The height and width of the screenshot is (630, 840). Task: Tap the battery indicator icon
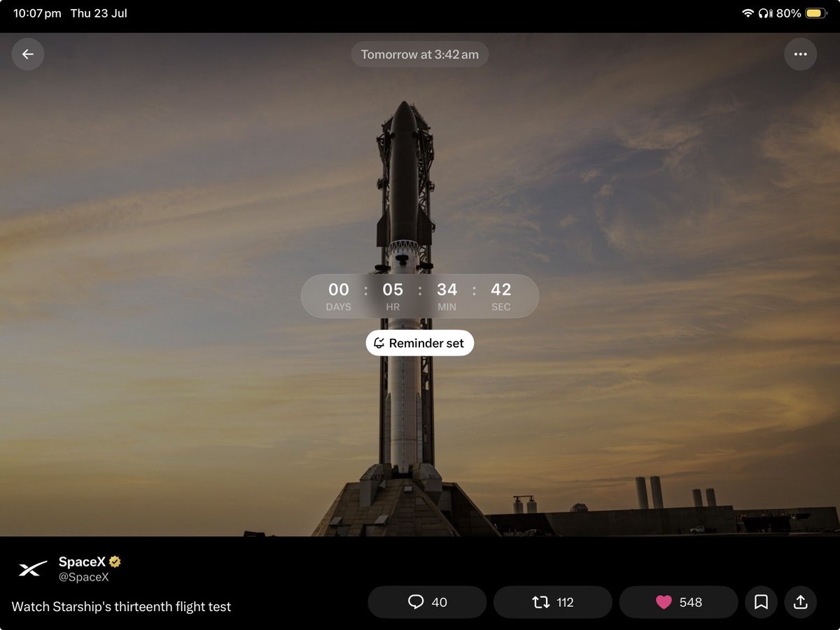click(x=816, y=13)
